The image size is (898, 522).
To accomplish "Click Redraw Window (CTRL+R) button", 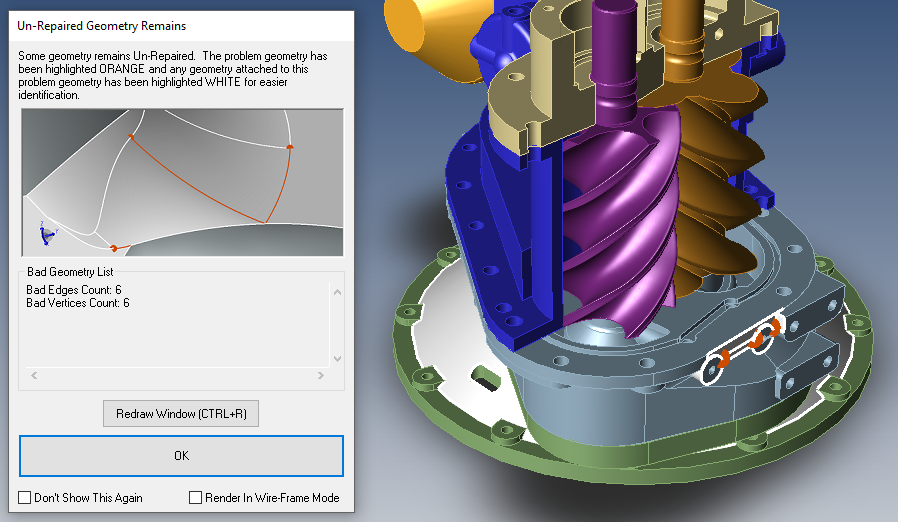I will [181, 414].
